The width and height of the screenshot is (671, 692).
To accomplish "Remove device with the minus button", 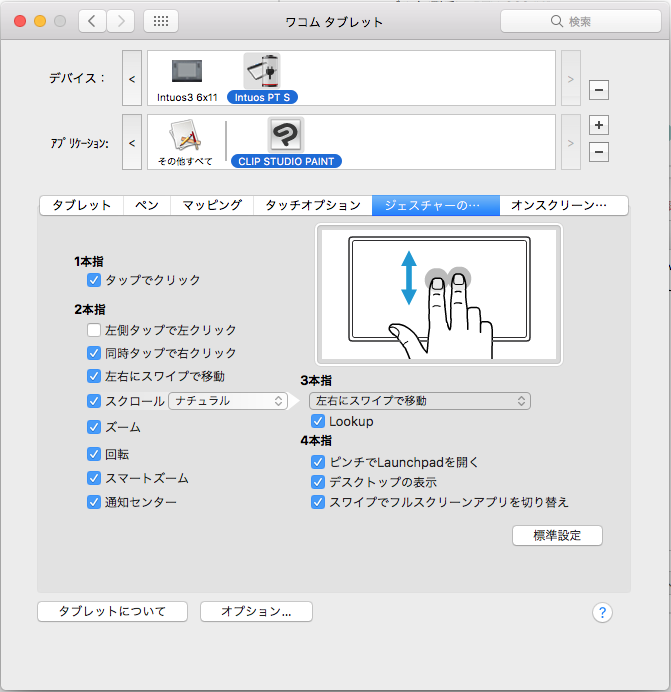I will pyautogui.click(x=598, y=90).
